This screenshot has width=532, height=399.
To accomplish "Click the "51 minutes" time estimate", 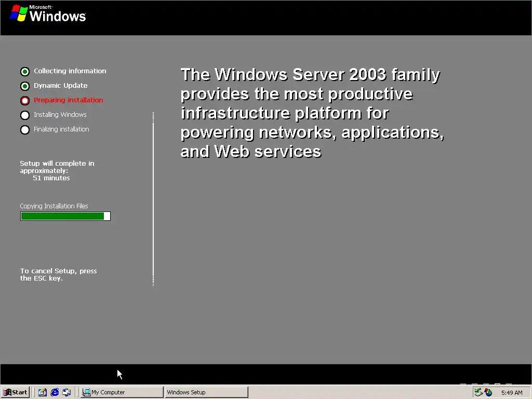I will pyautogui.click(x=51, y=178).
